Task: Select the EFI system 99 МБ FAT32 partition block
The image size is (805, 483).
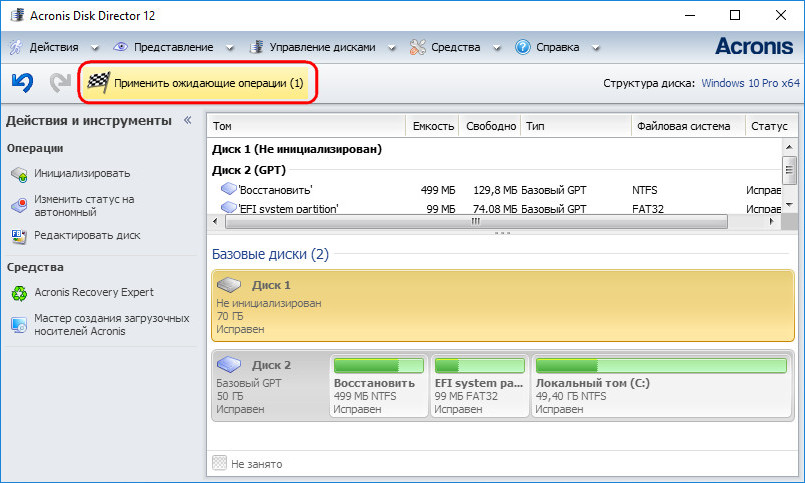Action: point(480,387)
